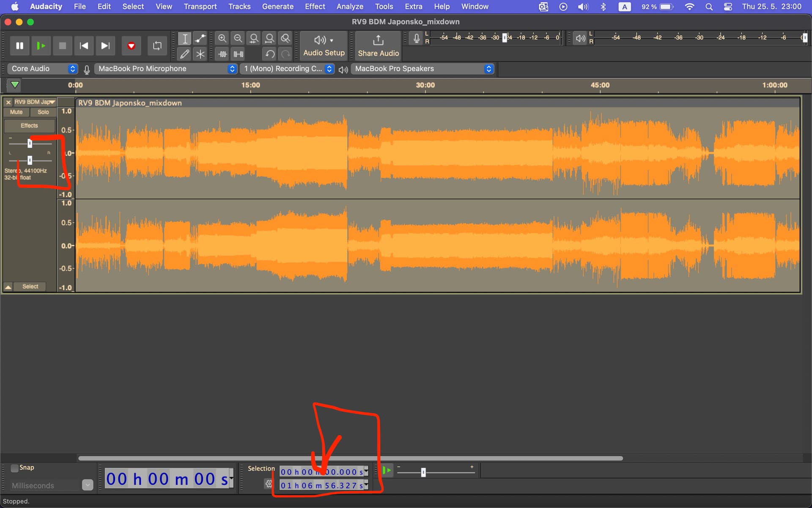
Task: Collapse the track with the arrow button
Action: click(8, 287)
